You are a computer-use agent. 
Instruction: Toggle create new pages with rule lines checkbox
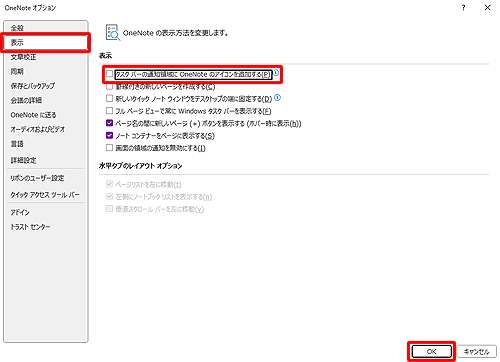(109, 87)
